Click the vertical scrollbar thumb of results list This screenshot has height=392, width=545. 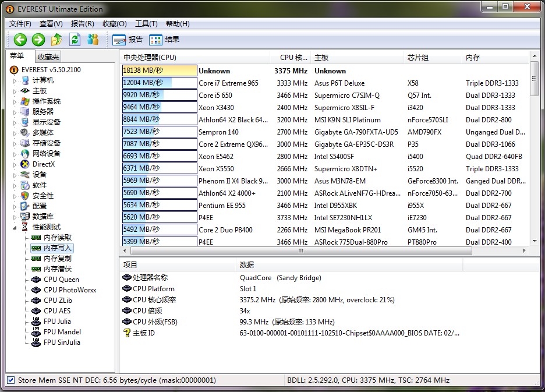pyautogui.click(x=534, y=79)
